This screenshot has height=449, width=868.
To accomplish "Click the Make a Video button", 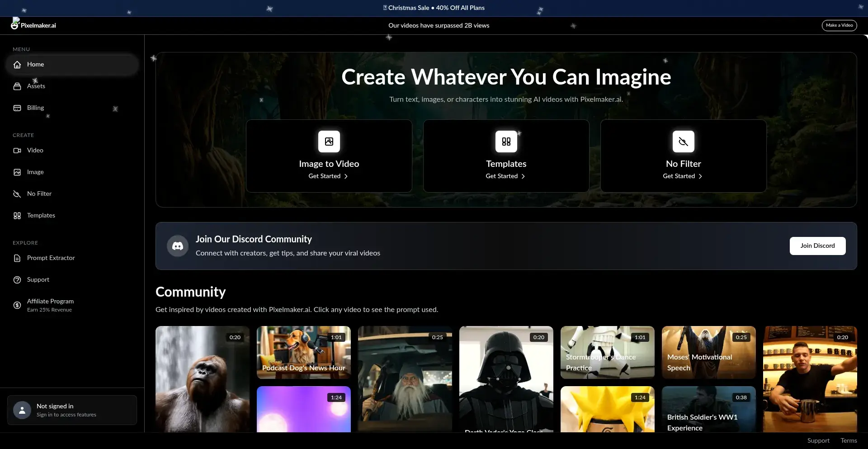I will pos(839,25).
